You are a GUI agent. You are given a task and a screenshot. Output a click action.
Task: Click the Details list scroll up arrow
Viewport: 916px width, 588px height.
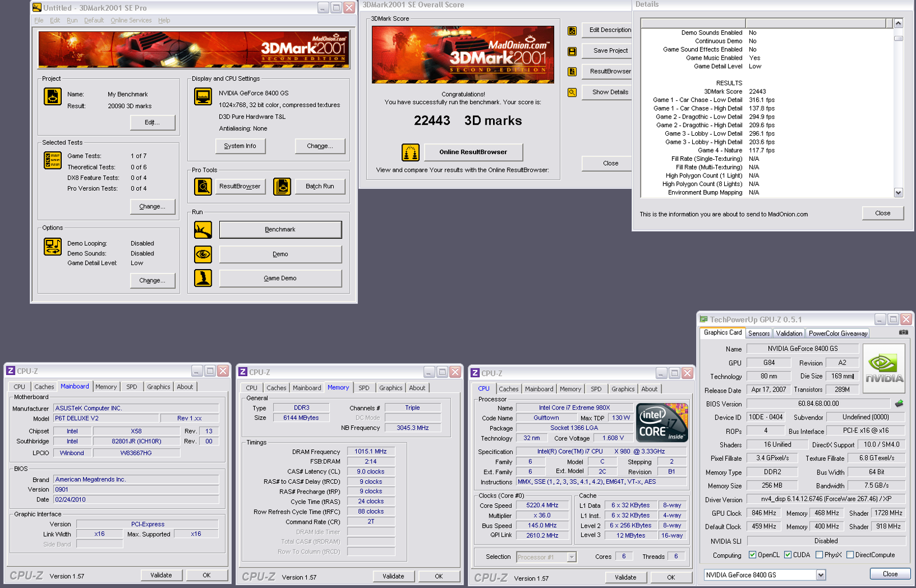(x=898, y=23)
